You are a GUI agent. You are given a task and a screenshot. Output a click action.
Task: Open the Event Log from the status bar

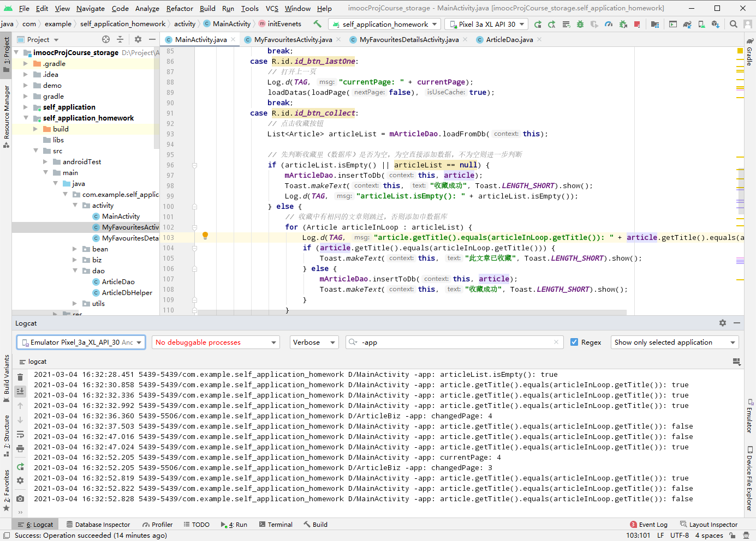tap(648, 524)
